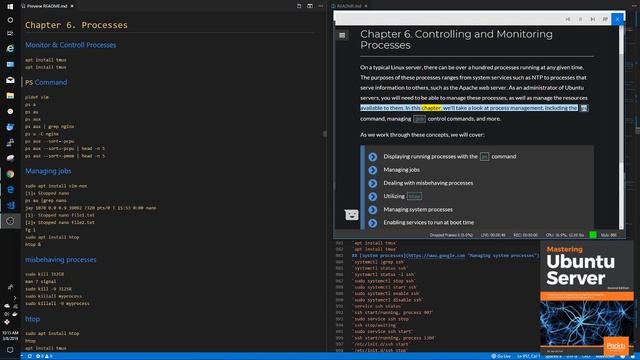The height and width of the screenshot is (360, 640).
Task: Click 'sudo systemctl enable ssh' editor line
Action: [386, 293]
